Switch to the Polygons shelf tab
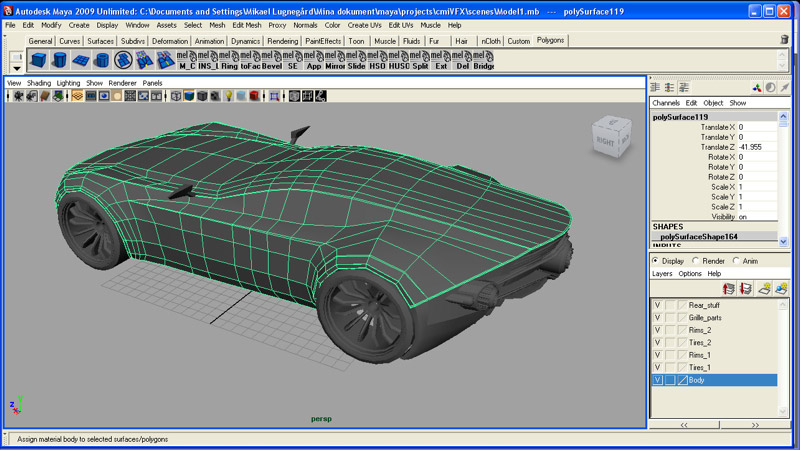 click(x=551, y=40)
